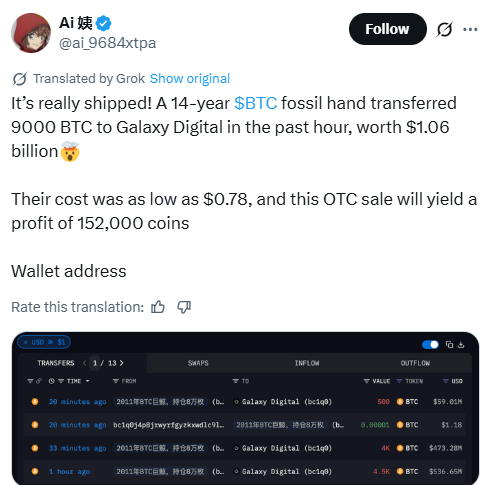This screenshot has height=485, width=486.
Task: Click the Show original link
Action: click(x=190, y=79)
